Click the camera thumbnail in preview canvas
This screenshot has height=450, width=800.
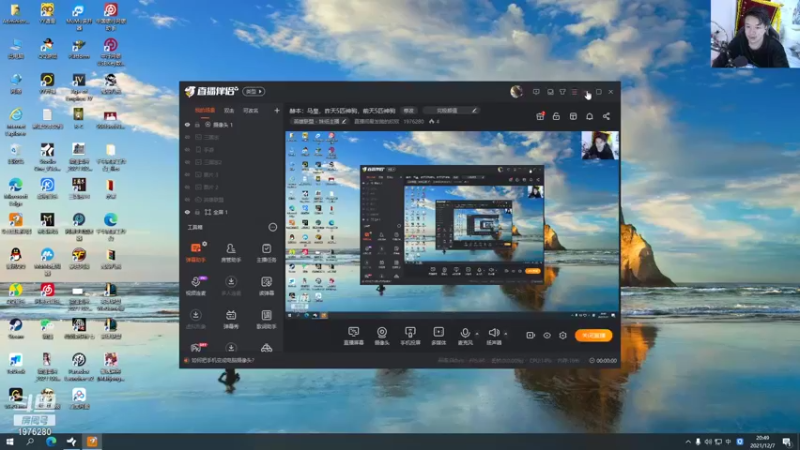(599, 145)
